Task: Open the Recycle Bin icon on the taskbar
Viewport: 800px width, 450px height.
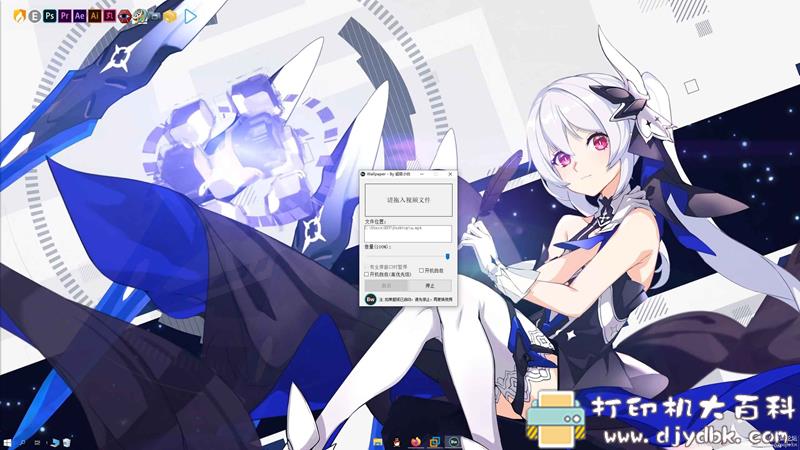Action: tap(67, 442)
